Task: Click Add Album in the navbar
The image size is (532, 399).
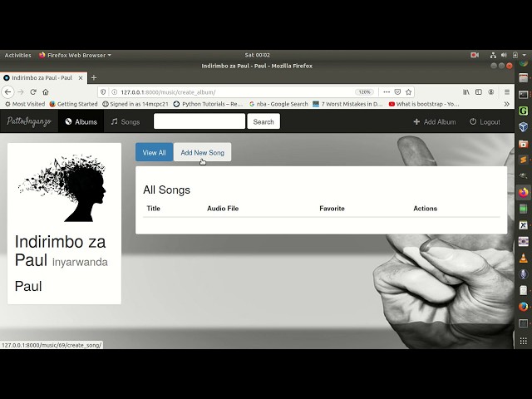Action: 435,122
